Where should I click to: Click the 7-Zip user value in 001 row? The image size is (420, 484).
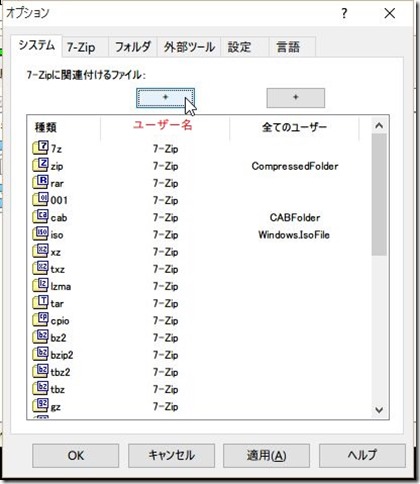166,200
